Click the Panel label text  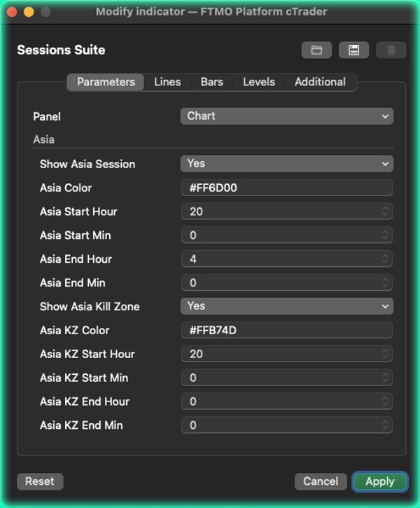tap(47, 116)
